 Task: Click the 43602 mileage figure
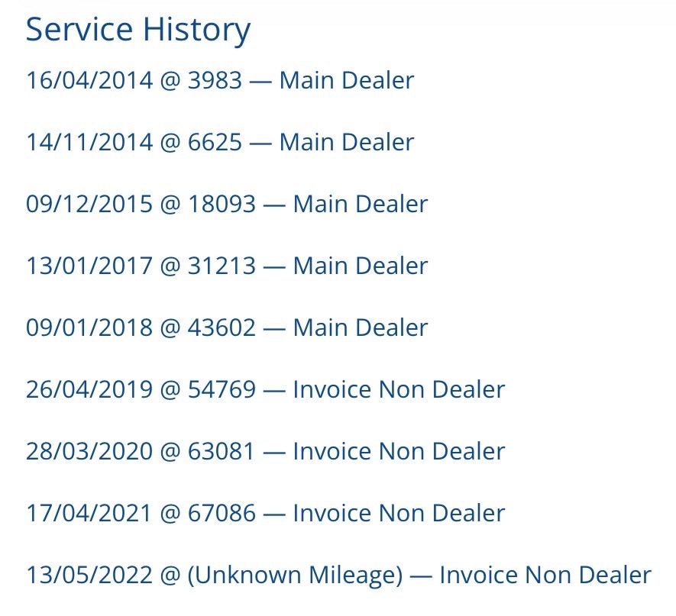point(222,327)
